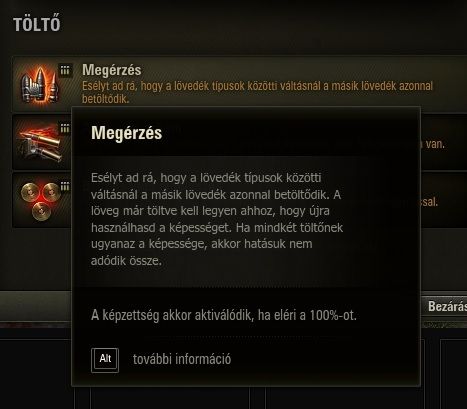Click the striped badge on flaming shells icon
Screen dimensions: 467x409
point(66,128)
